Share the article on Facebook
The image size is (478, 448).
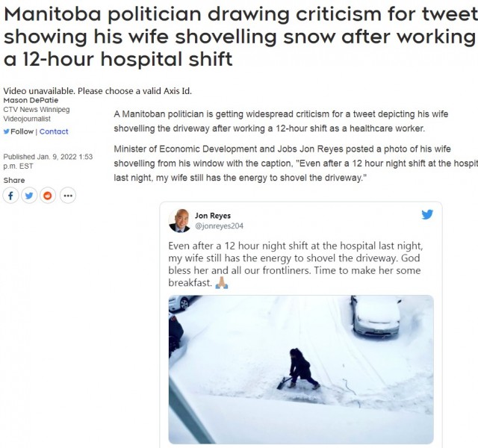[x=12, y=196]
